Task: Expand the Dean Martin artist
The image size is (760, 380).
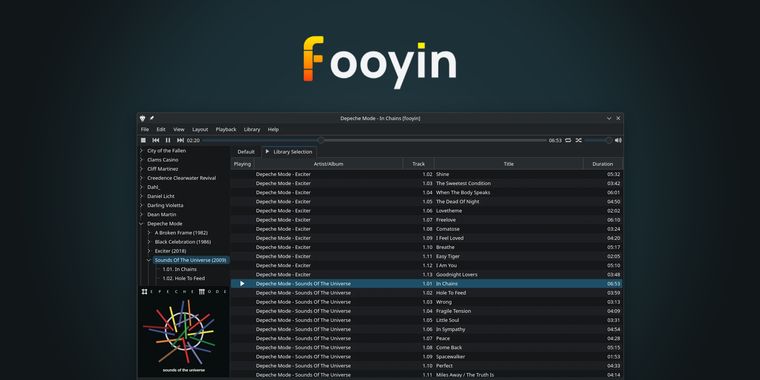Action: pos(142,214)
